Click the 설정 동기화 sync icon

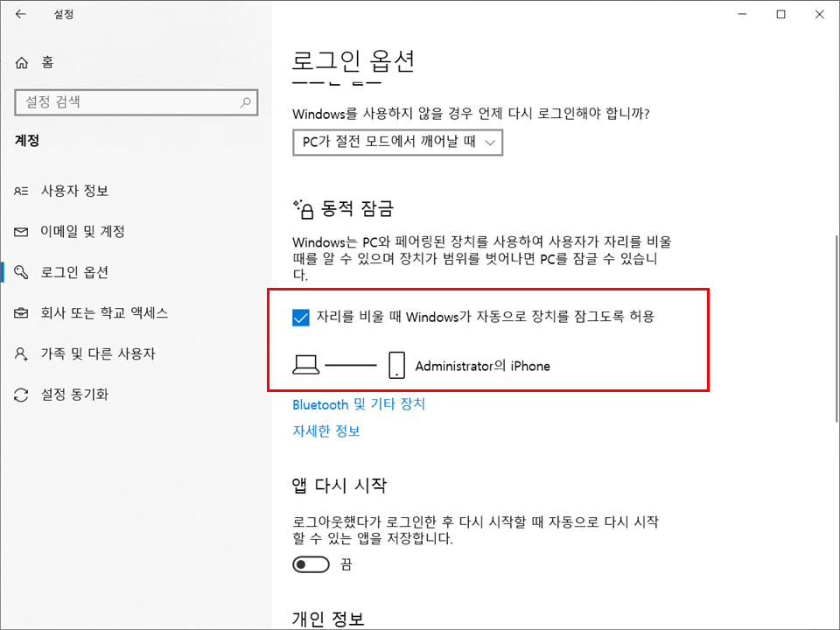coord(21,395)
